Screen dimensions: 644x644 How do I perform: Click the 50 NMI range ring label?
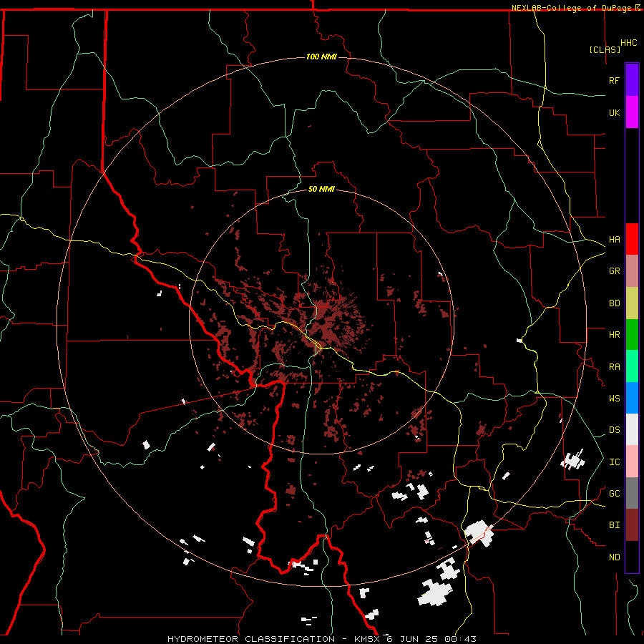coord(321,189)
